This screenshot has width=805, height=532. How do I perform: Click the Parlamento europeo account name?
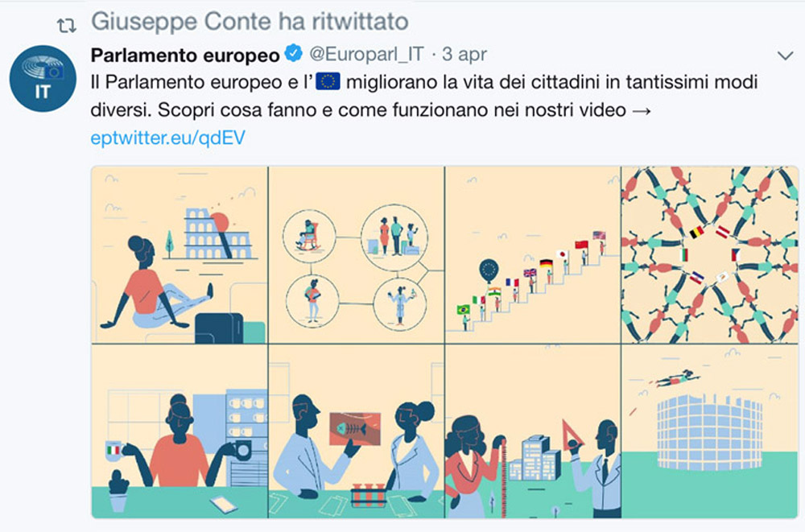pos(185,55)
